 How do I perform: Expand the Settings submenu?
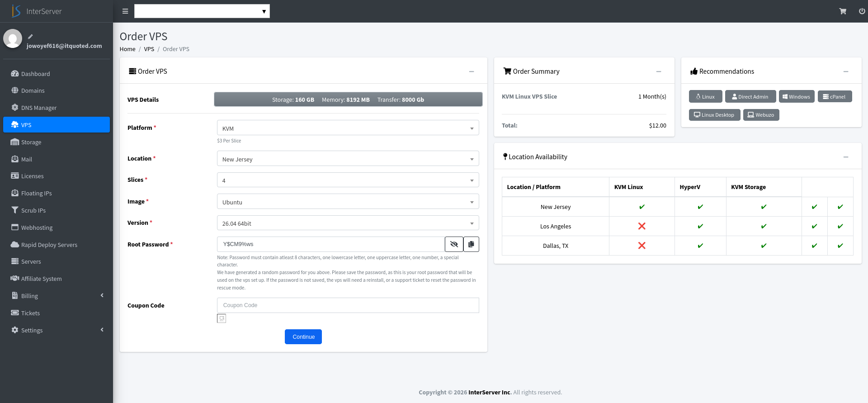pos(57,330)
